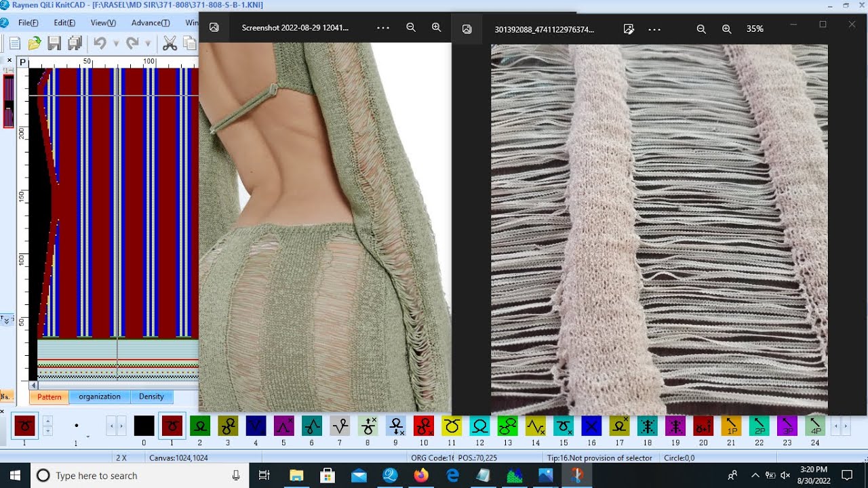Increase the current symbol stepper value

click(47, 421)
